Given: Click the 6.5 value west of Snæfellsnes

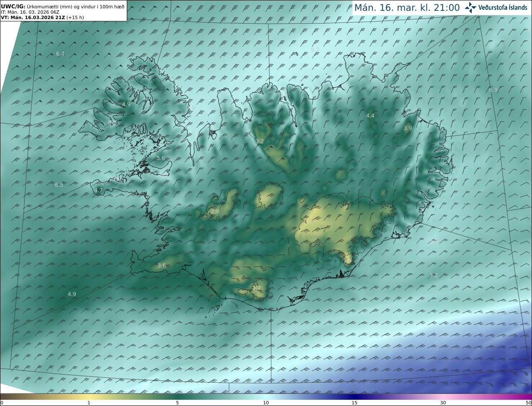Looking at the screenshot, I should 59,185.
